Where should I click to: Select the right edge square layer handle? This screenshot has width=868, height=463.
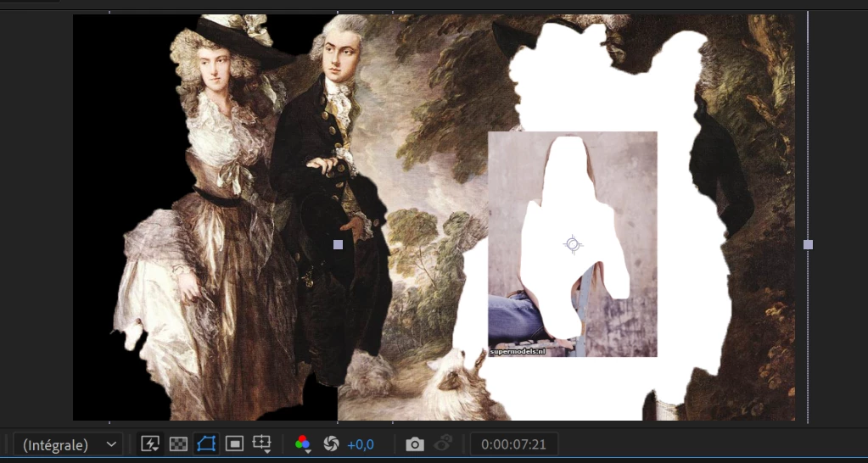click(x=809, y=244)
